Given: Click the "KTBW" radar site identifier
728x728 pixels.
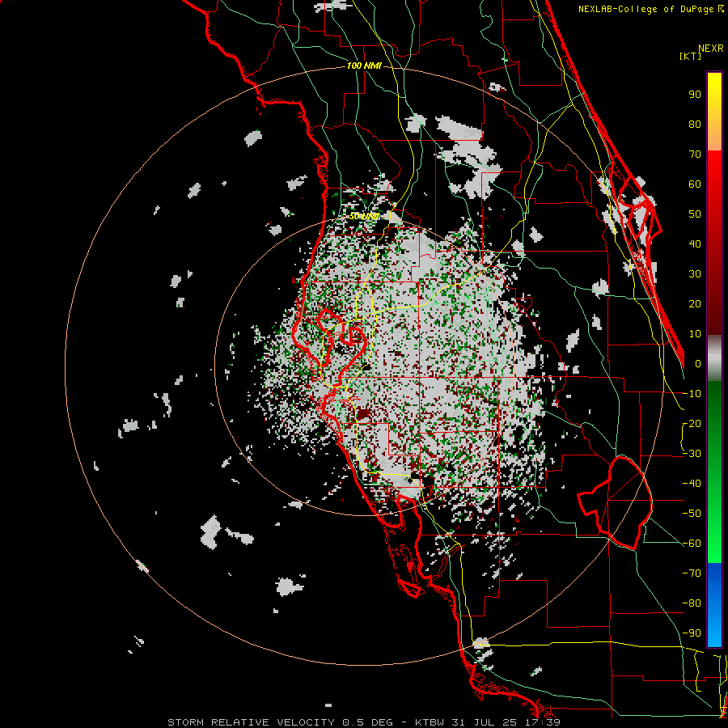Looking at the screenshot, I should click(x=430, y=722).
